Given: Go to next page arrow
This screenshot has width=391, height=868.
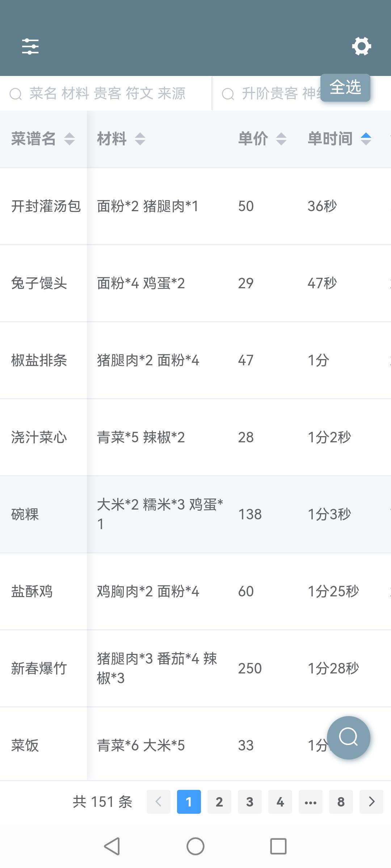Looking at the screenshot, I should pyautogui.click(x=371, y=802).
